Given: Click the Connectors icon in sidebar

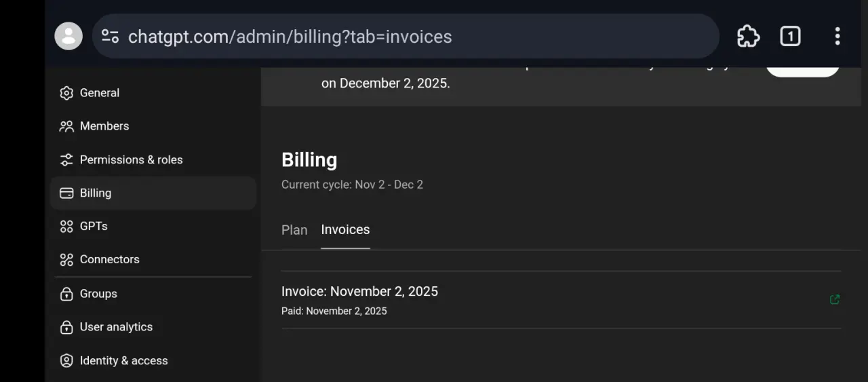Looking at the screenshot, I should coord(66,260).
